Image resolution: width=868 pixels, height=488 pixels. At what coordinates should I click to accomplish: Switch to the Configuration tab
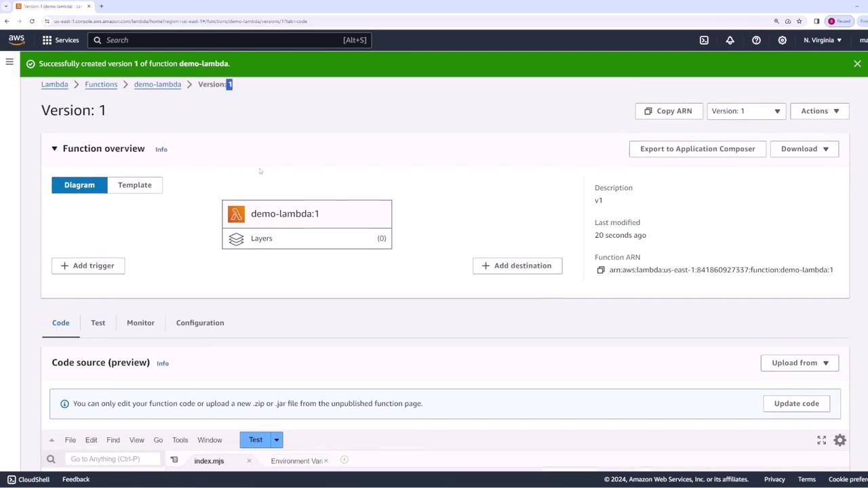click(x=200, y=323)
